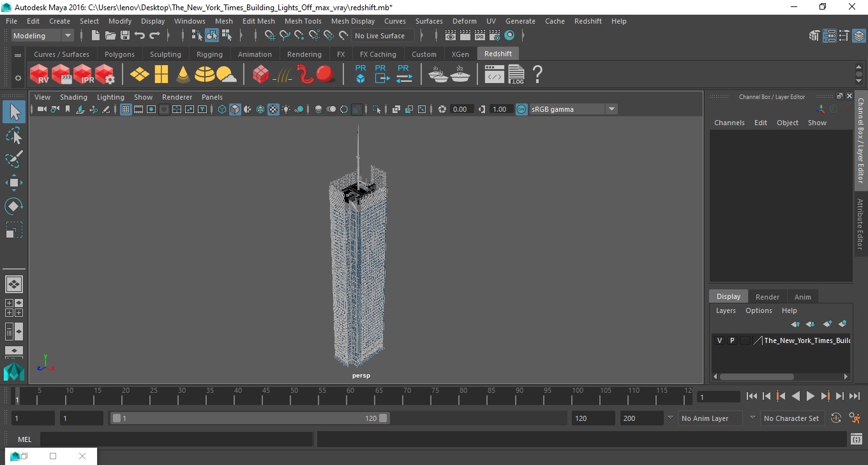Open the Anim layer tab
This screenshot has height=465, width=868.
click(802, 297)
